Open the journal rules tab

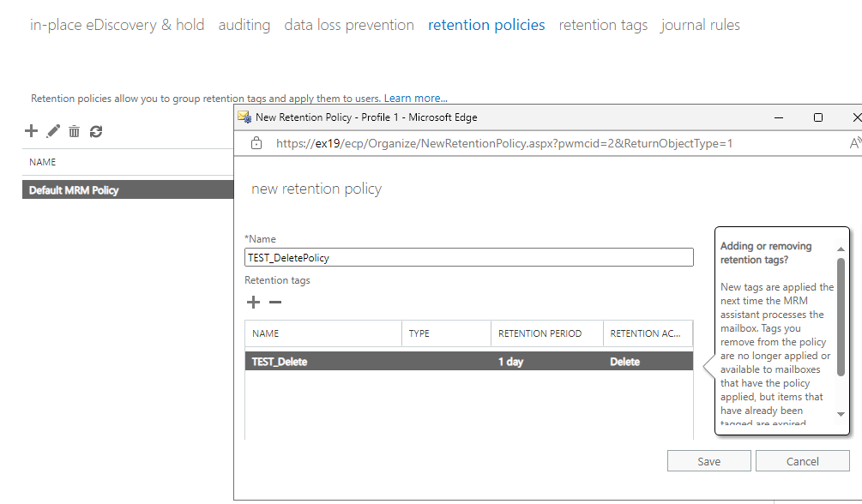point(700,25)
